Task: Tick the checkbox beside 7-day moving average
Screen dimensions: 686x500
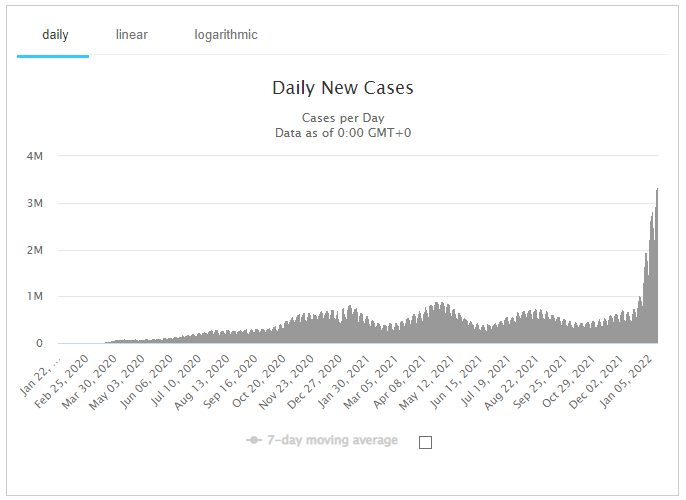Action: [x=425, y=442]
